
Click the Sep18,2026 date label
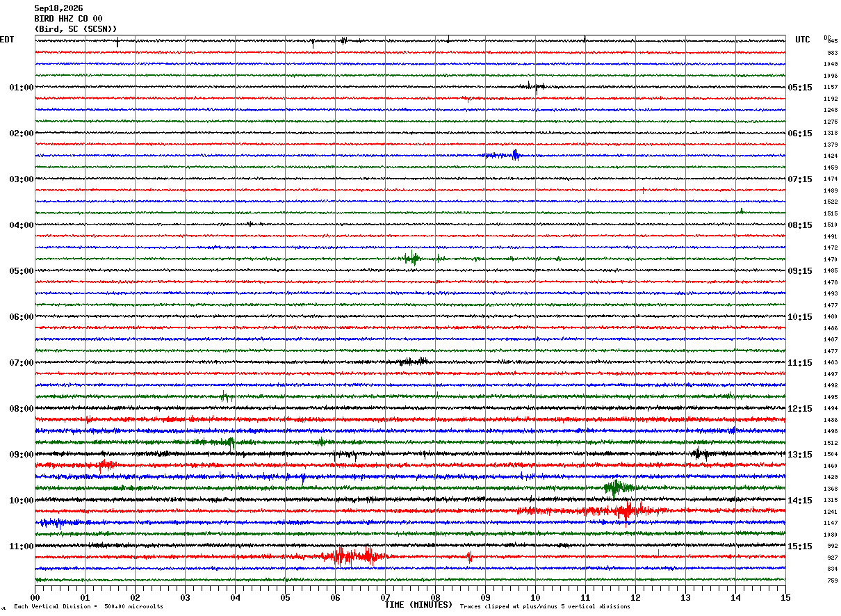(58, 8)
